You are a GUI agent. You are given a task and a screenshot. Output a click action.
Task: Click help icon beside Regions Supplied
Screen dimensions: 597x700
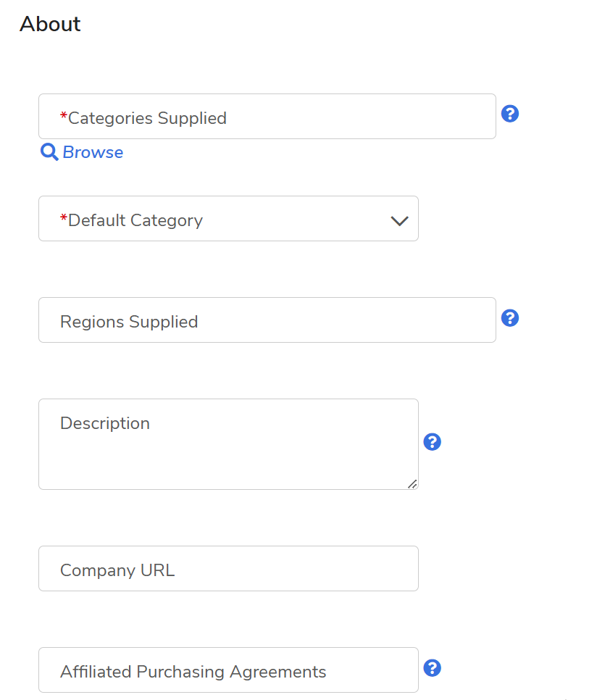pyautogui.click(x=510, y=318)
